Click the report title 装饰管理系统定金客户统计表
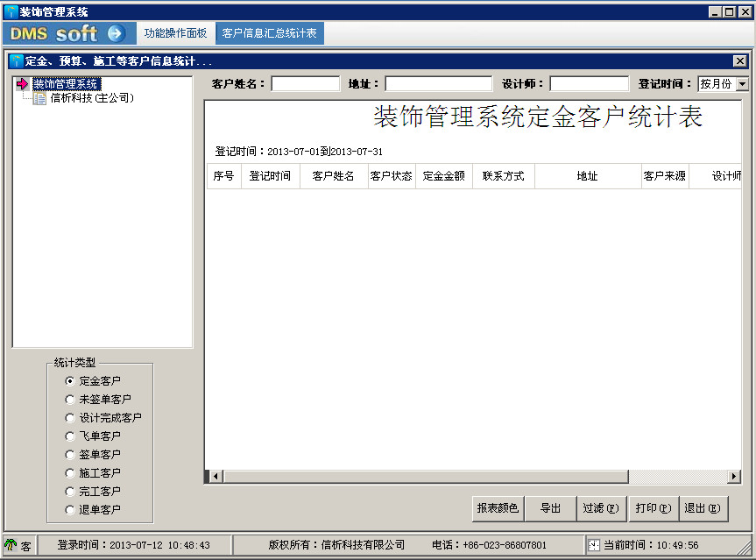Screen dimensions: 756x560 [x=538, y=117]
